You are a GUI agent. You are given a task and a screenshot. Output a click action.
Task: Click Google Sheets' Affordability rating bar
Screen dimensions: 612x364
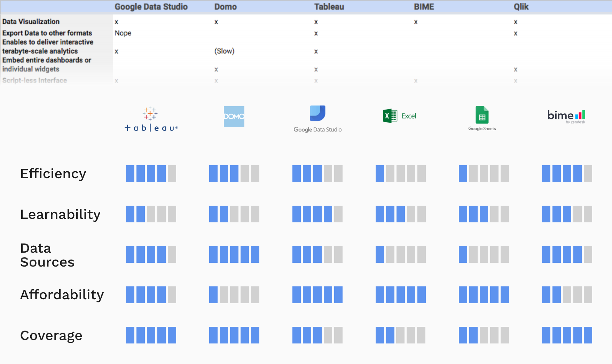click(x=484, y=295)
